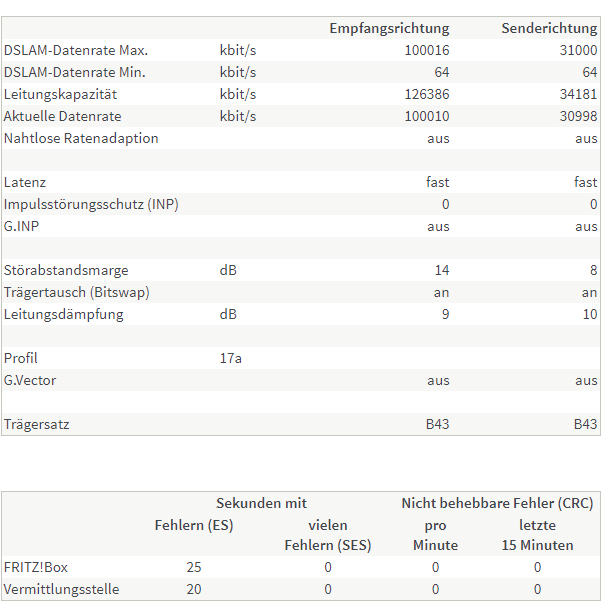
Task: Click the pro Minute column header
Action: coord(435,535)
